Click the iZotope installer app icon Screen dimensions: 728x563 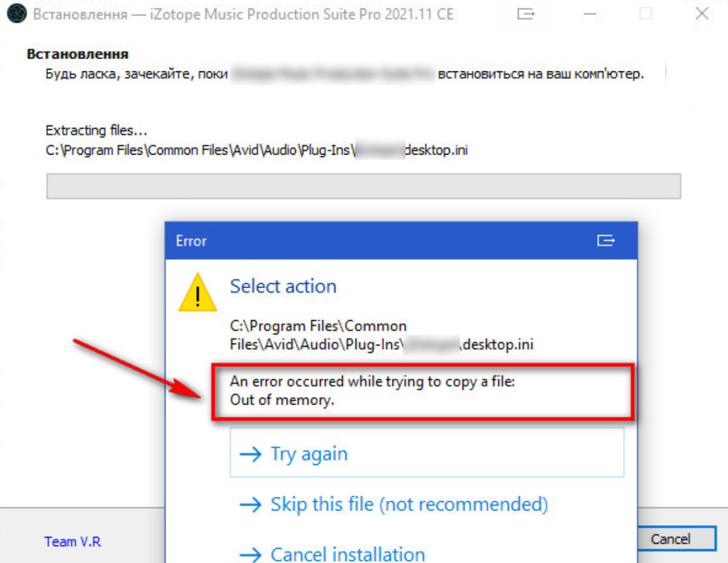click(17, 14)
